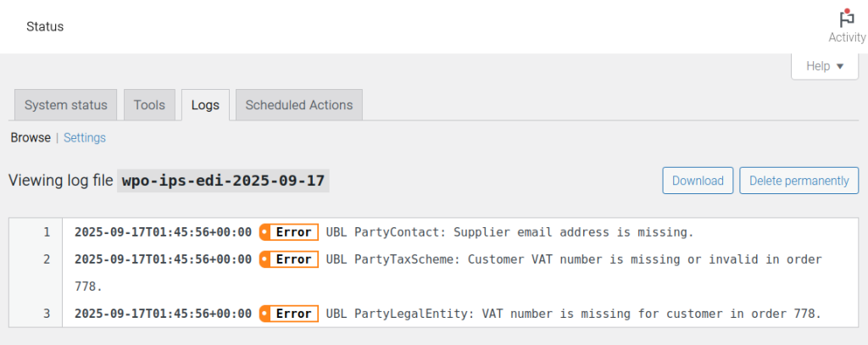Switch to the System status tab

coord(66,105)
